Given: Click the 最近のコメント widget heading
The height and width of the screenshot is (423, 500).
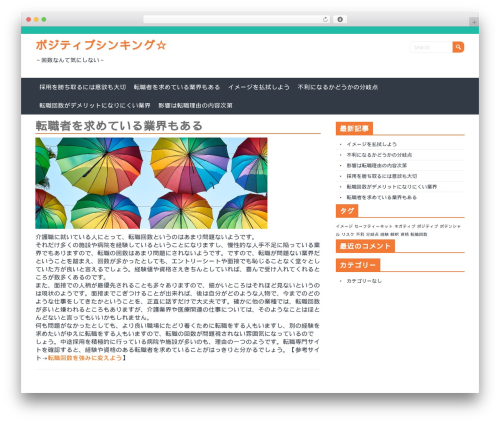Looking at the screenshot, I should [x=365, y=246].
